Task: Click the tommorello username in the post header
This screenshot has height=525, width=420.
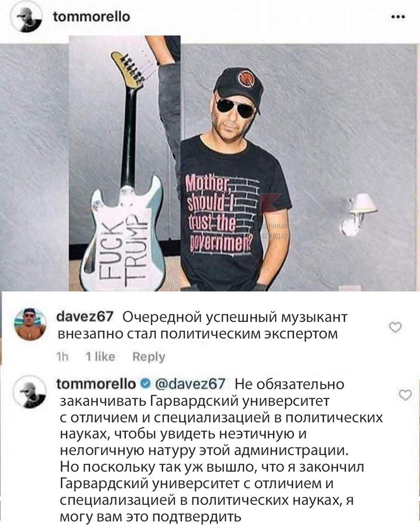Action: (92, 17)
